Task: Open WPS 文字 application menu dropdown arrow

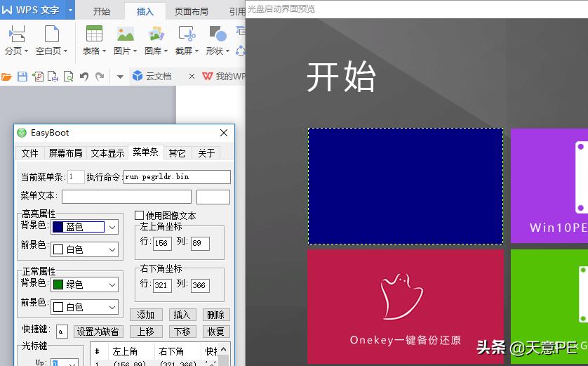Action: tap(70, 10)
